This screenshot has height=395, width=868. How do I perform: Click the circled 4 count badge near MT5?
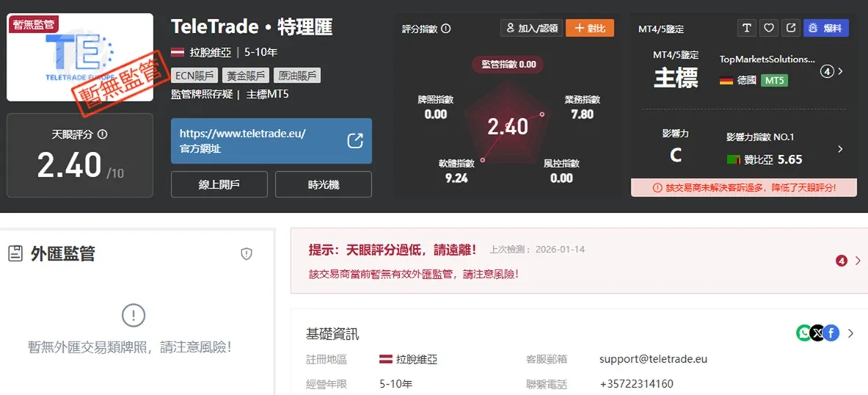827,71
